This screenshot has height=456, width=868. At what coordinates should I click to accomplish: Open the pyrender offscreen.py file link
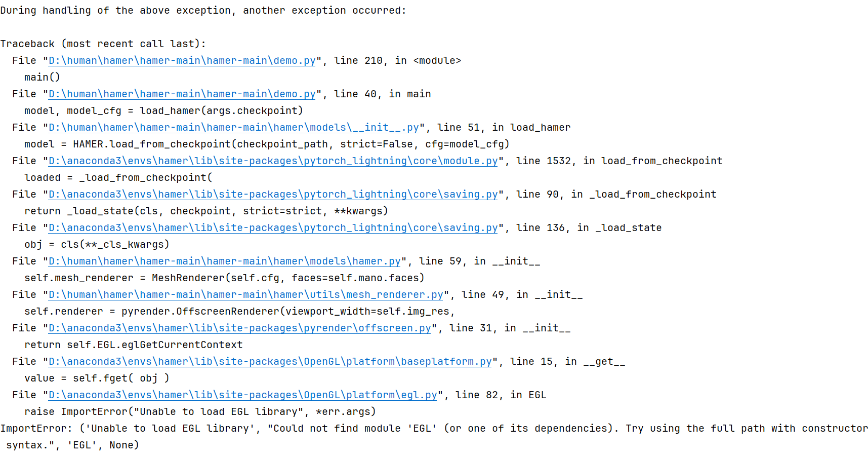240,328
